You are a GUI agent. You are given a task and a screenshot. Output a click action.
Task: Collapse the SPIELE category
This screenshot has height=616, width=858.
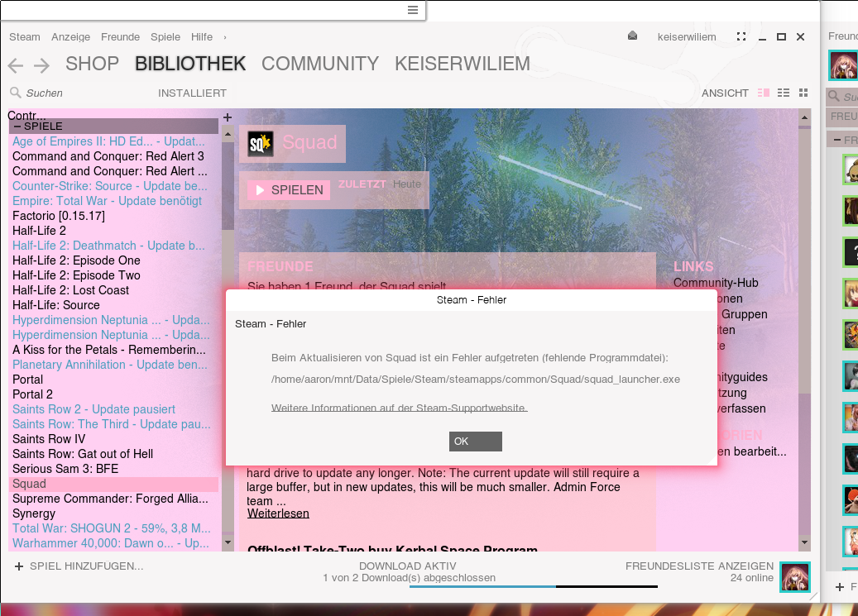click(x=17, y=127)
